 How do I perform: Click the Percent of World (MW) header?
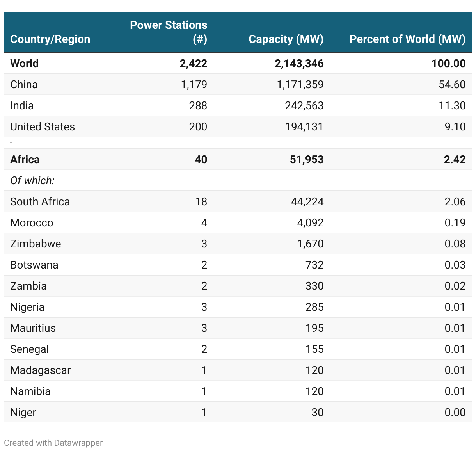407,39
